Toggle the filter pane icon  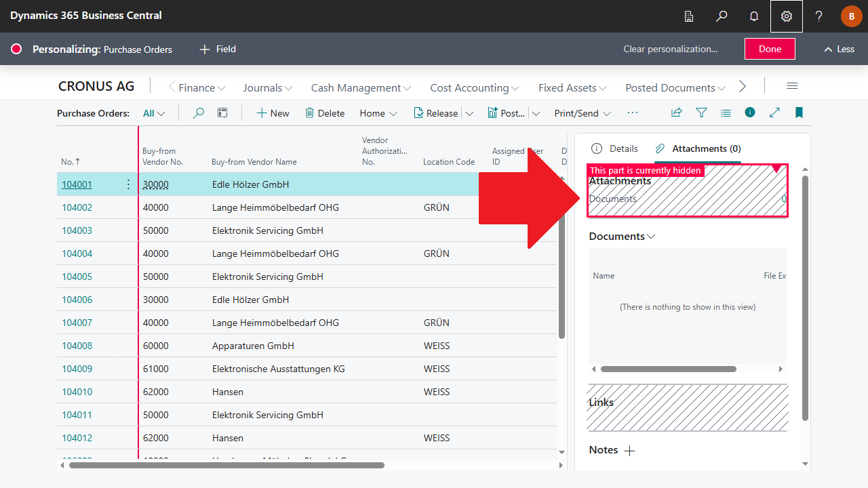click(701, 113)
